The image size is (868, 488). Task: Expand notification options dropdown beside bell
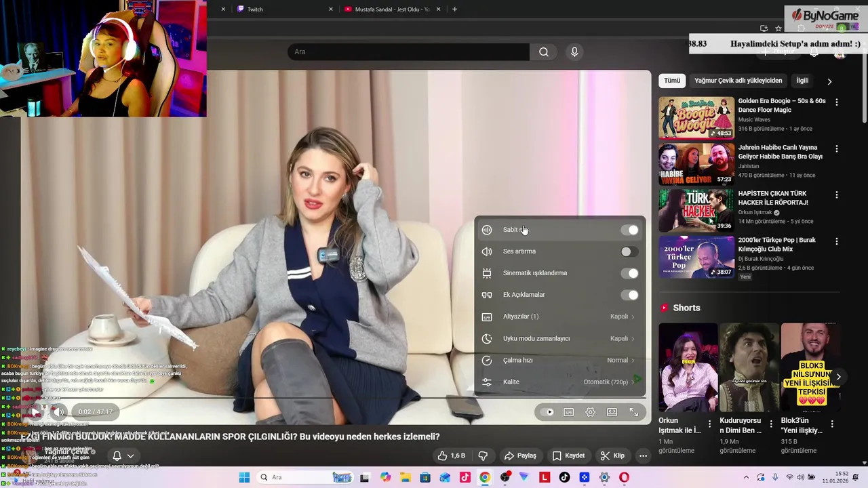(x=131, y=456)
